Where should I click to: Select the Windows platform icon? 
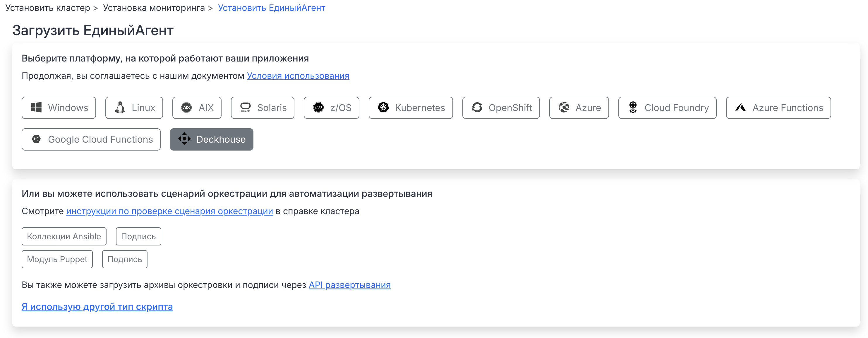click(36, 107)
